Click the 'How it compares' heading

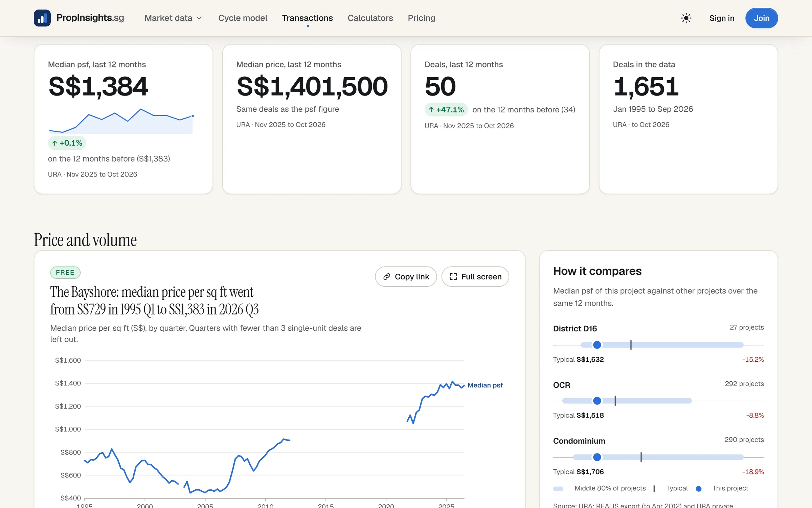597,271
